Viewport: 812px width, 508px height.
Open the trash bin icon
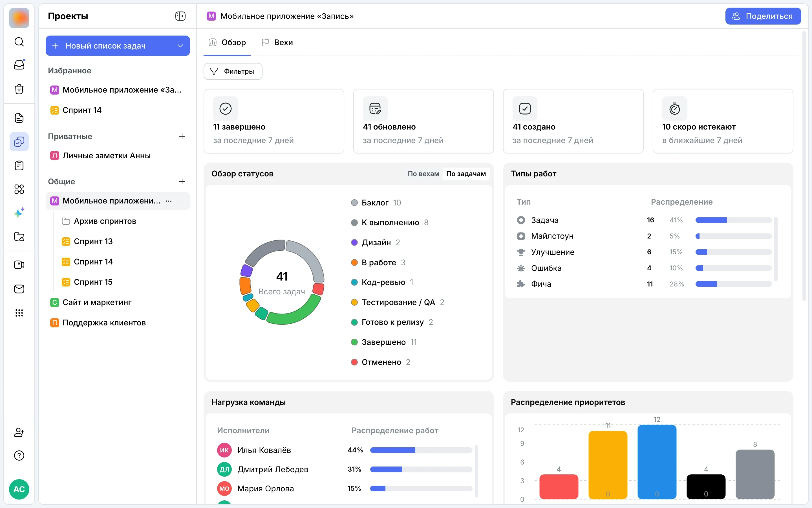pyautogui.click(x=19, y=89)
